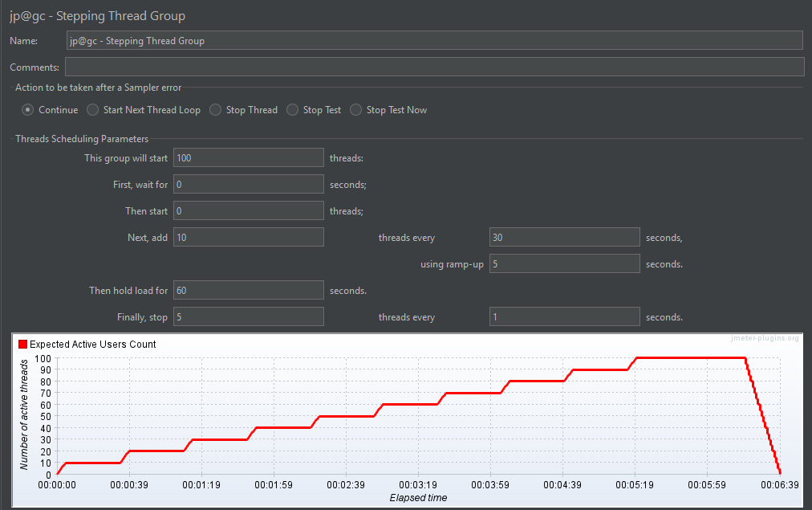The width and height of the screenshot is (812, 510).
Task: Click the 30 seconds interval field
Action: pyautogui.click(x=564, y=237)
